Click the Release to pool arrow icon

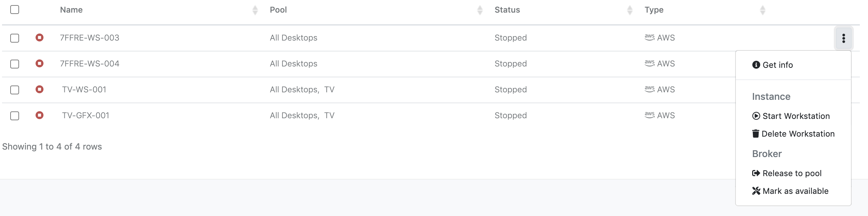756,173
